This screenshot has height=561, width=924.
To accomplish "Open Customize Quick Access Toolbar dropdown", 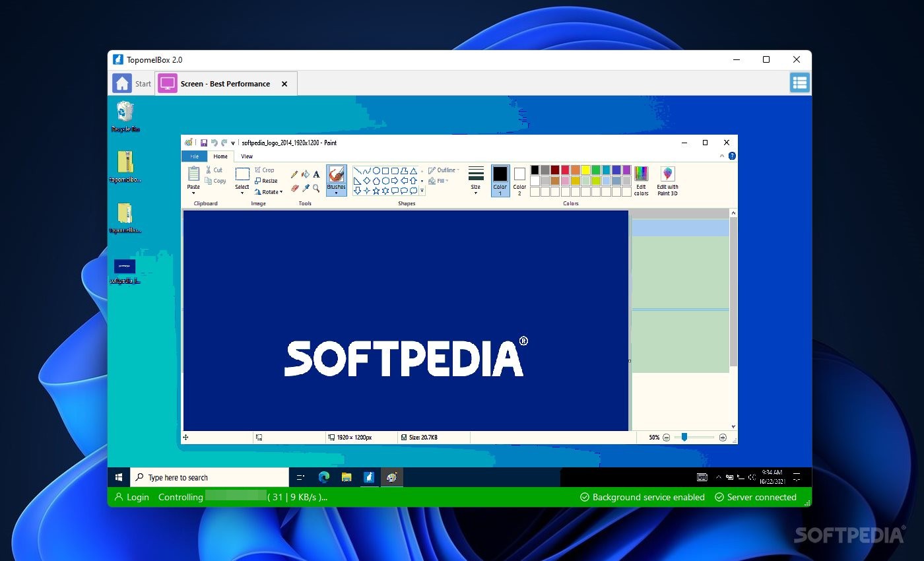I will [x=233, y=143].
